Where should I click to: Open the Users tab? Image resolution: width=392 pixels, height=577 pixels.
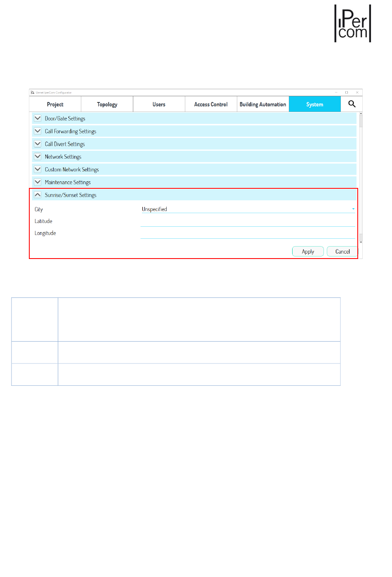[x=159, y=104]
